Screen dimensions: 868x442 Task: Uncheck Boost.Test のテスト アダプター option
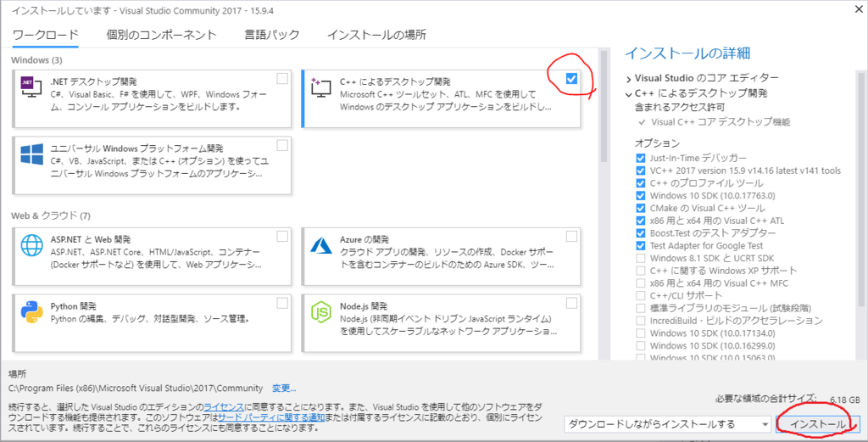click(641, 232)
